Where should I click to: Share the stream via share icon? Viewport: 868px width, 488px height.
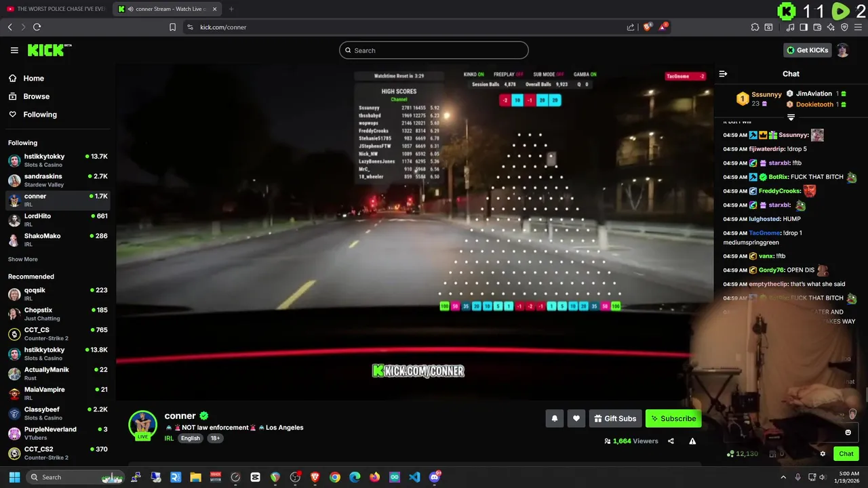[x=671, y=441]
